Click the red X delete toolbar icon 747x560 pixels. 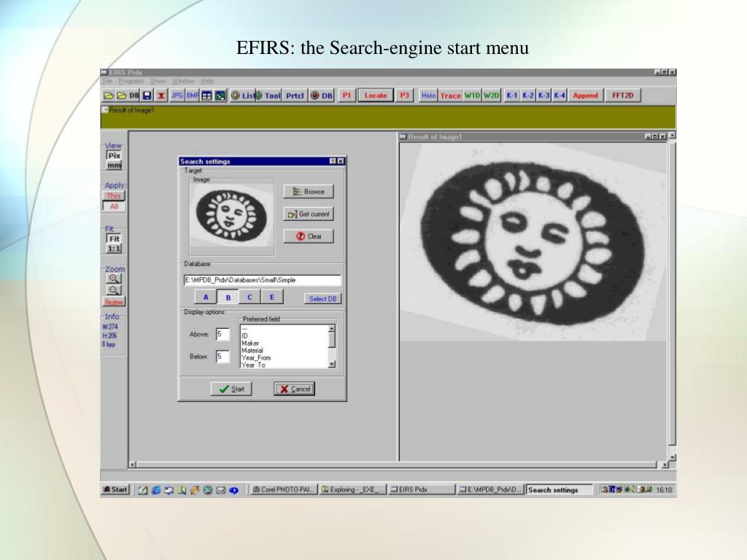point(161,96)
